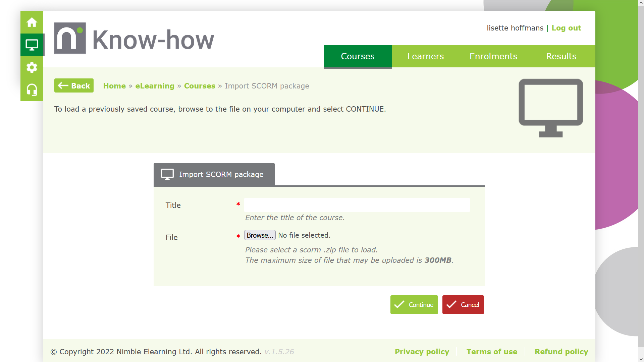This screenshot has height=362, width=644.
Task: Click the 'No file selected.' text
Action: click(x=304, y=235)
